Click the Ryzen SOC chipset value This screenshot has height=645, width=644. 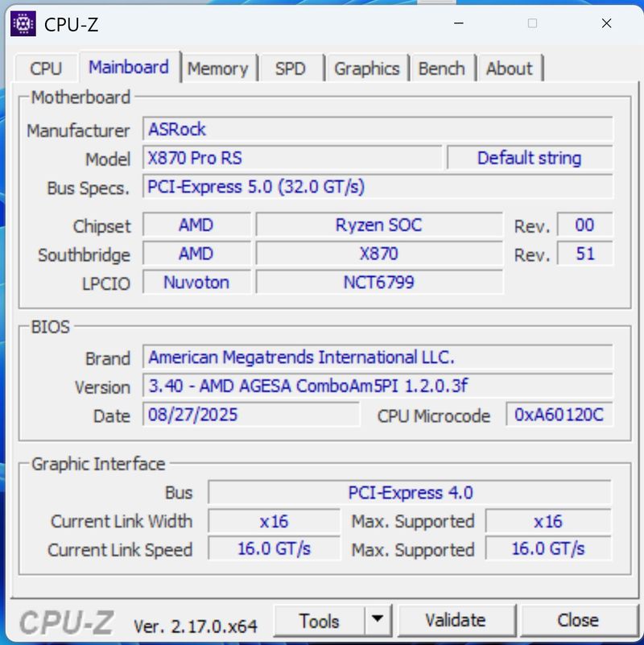click(378, 225)
